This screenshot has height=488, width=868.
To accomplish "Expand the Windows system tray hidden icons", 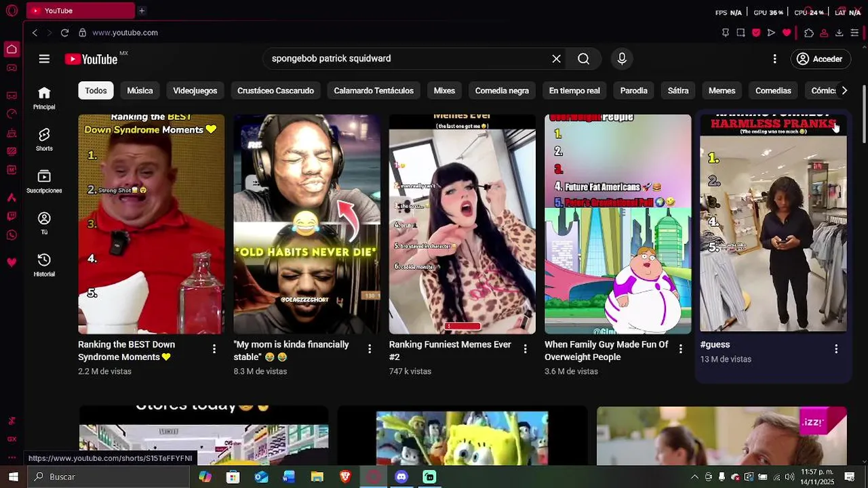I will point(694,477).
